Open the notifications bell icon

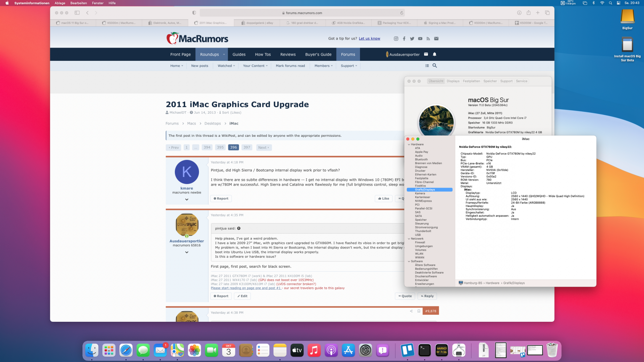pos(434,54)
